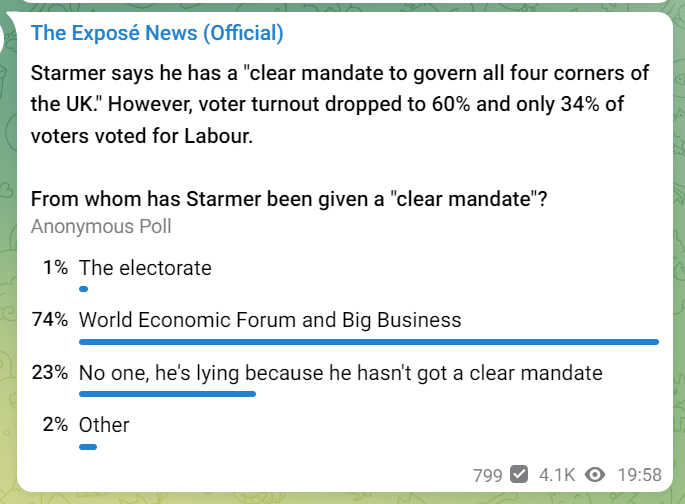Click the 19:58 message timestamp
The height and width of the screenshot is (504, 685).
point(640,475)
